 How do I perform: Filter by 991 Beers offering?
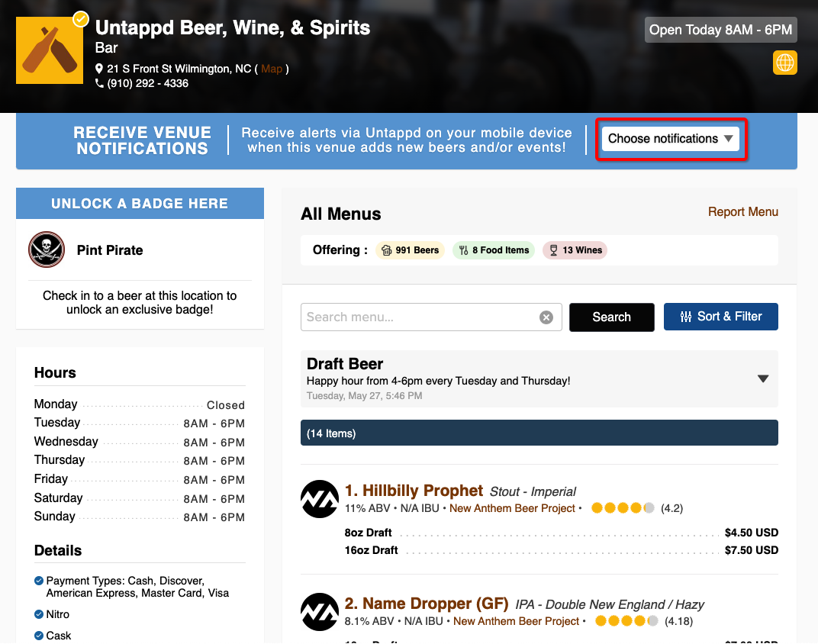[x=410, y=250]
